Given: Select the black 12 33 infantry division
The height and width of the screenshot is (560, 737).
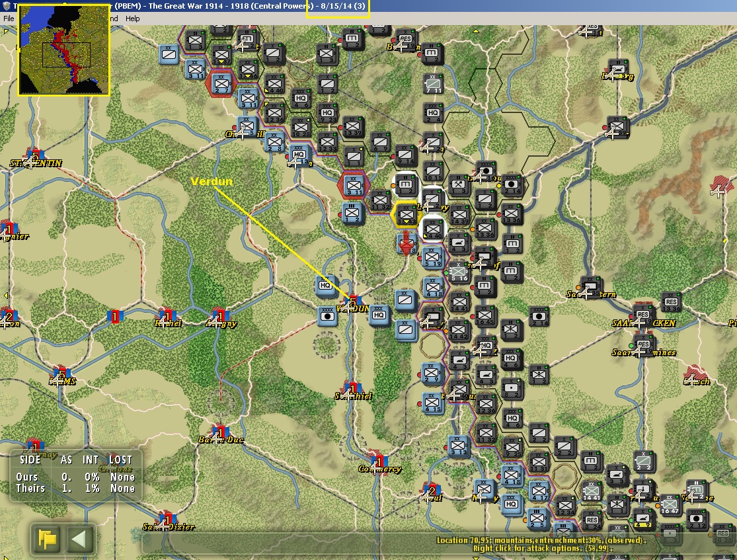Looking at the screenshot, I should (328, 142).
